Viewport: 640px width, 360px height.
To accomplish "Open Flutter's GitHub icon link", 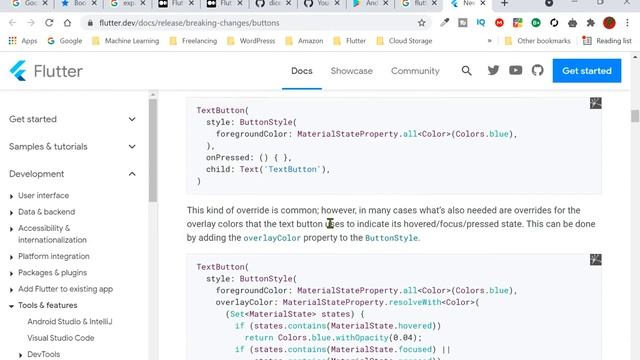I will pos(538,71).
